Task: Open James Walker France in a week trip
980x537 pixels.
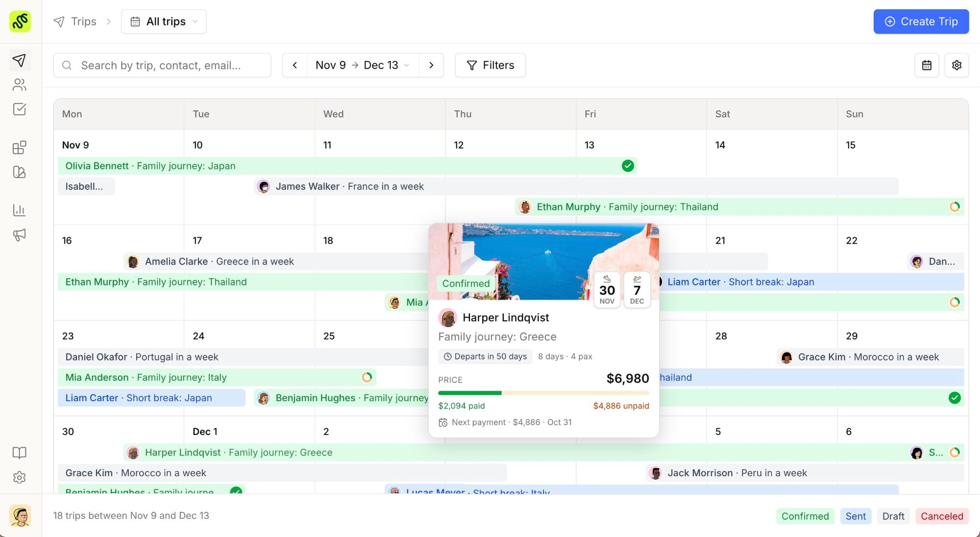Action: point(576,186)
